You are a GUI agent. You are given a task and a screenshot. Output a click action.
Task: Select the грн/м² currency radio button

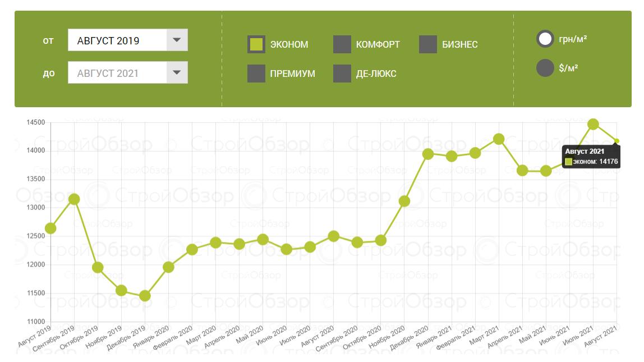click(x=545, y=39)
